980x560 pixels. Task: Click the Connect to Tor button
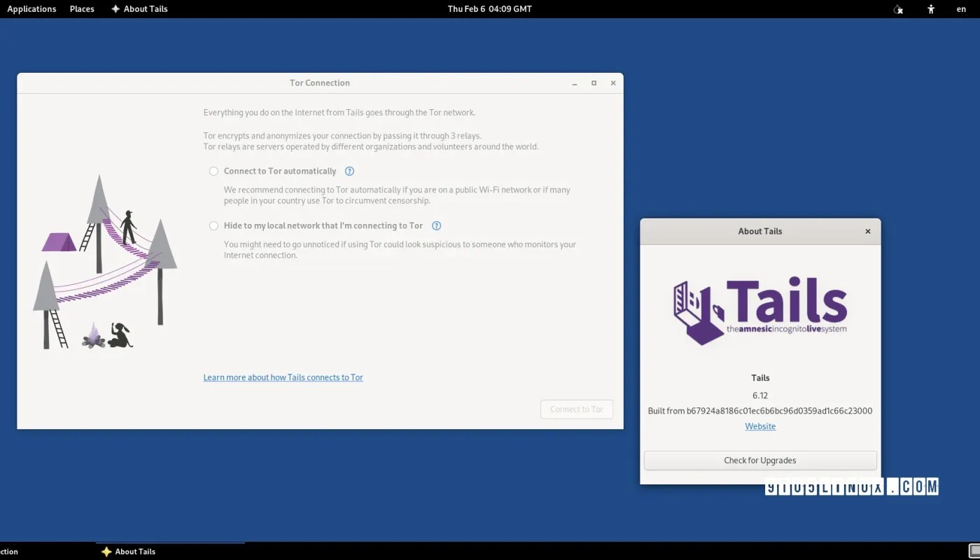pos(577,409)
